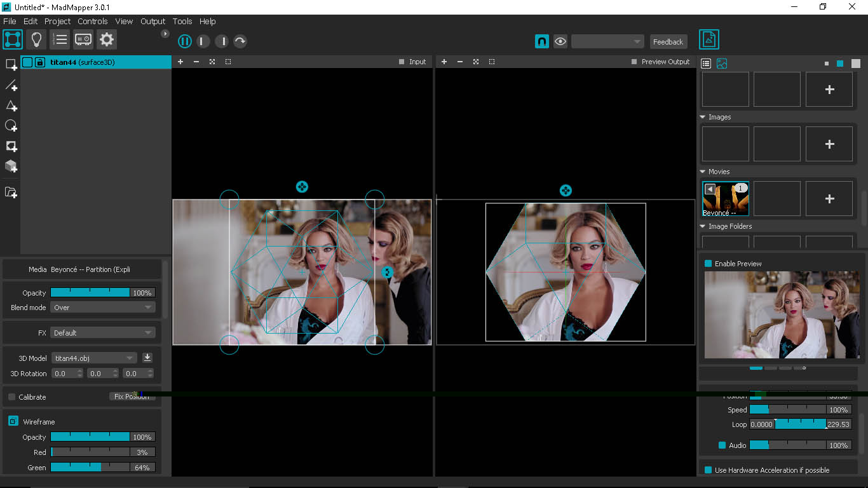Fit the Input view to window
The width and height of the screenshot is (868, 488).
(x=212, y=62)
